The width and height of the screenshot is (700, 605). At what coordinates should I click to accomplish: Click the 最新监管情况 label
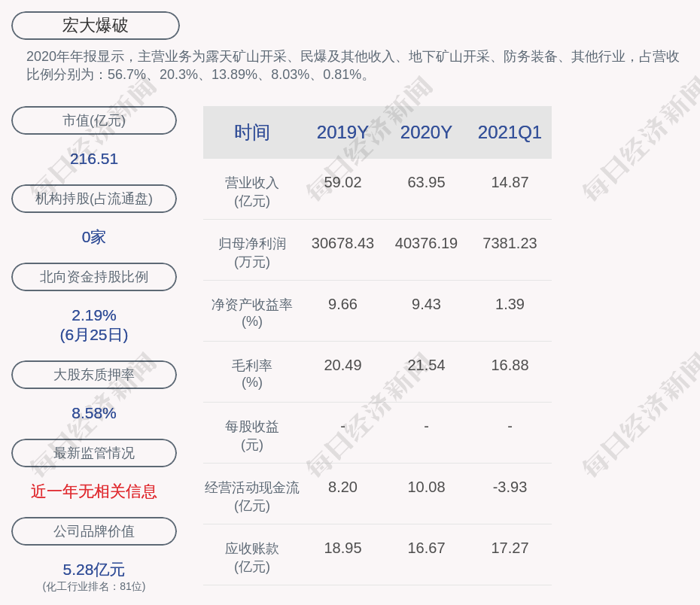94,453
